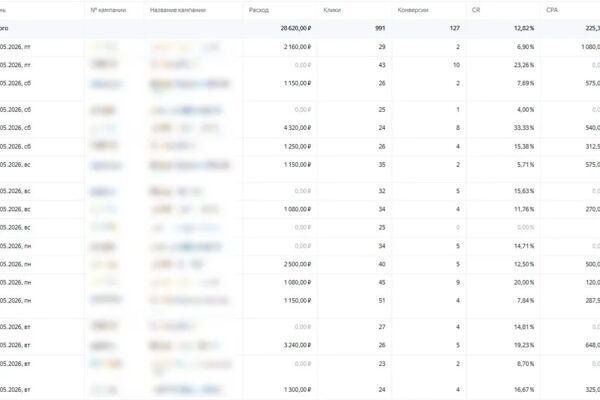Click the CR cell 4,00 %
600x400 pixels.
point(525,109)
